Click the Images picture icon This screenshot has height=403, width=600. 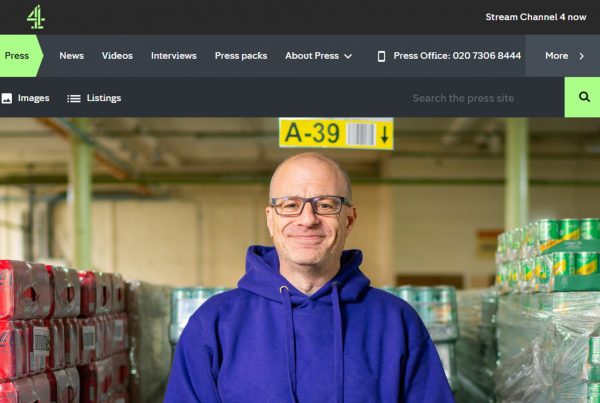click(7, 98)
